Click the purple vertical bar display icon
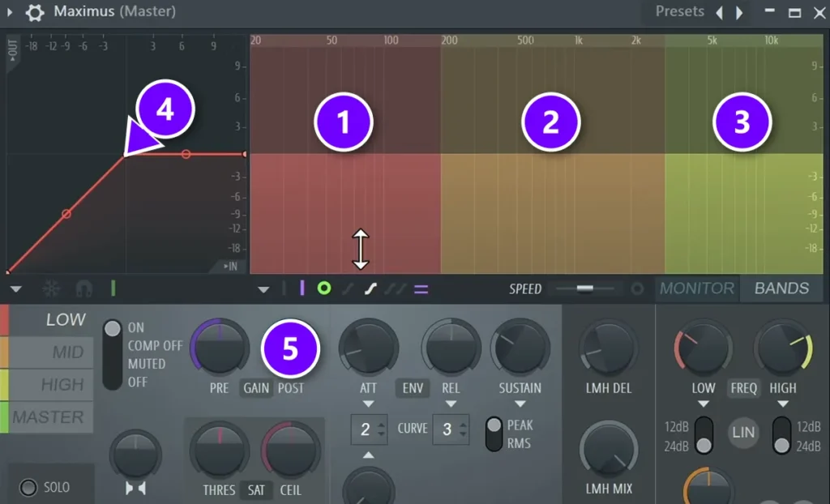 tap(302, 288)
